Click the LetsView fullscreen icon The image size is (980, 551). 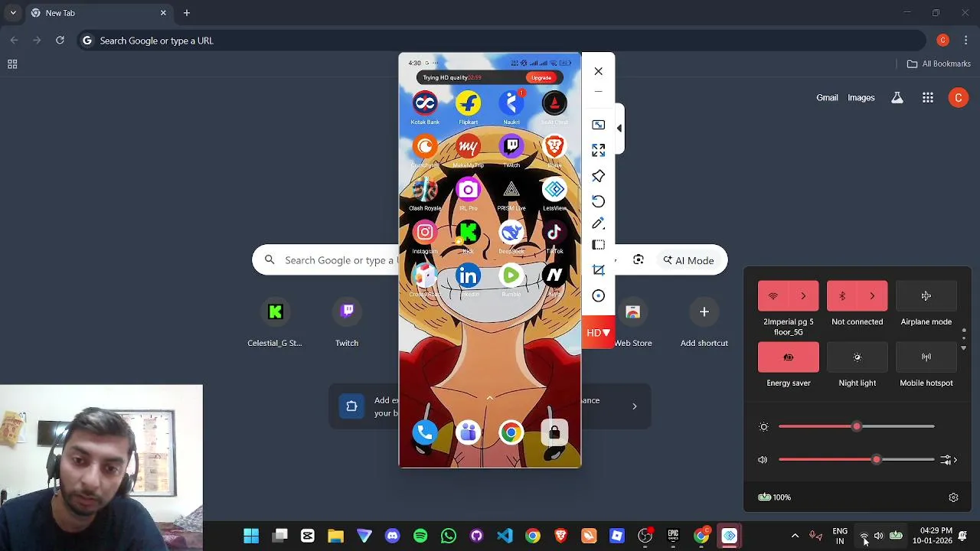click(598, 150)
